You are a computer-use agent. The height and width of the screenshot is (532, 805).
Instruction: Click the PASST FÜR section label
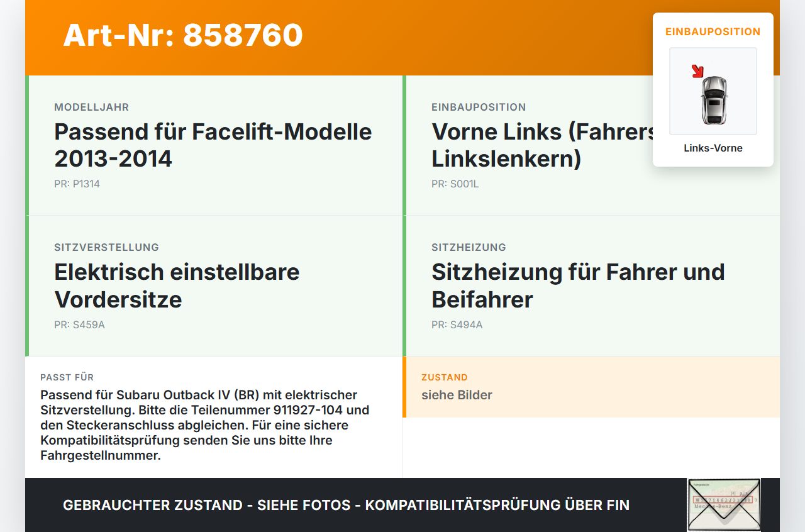pos(67,377)
